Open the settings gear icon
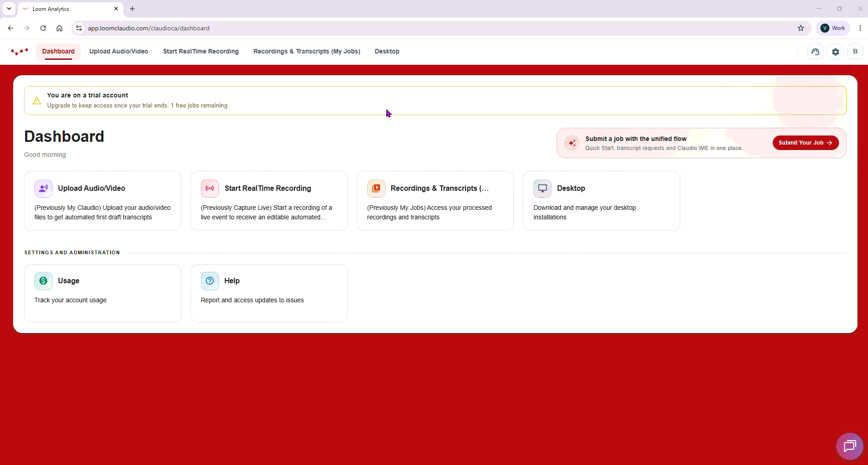The height and width of the screenshot is (465, 868). [x=835, y=52]
